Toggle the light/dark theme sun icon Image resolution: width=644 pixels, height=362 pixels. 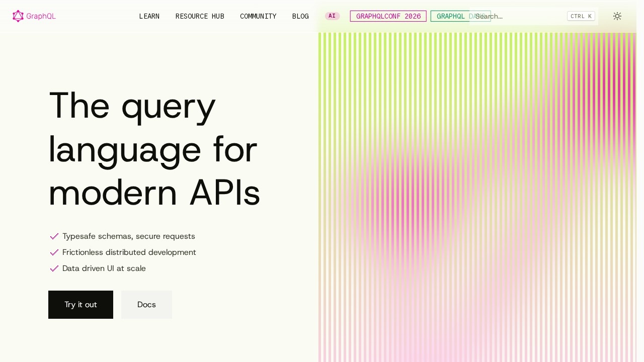pyautogui.click(x=617, y=16)
